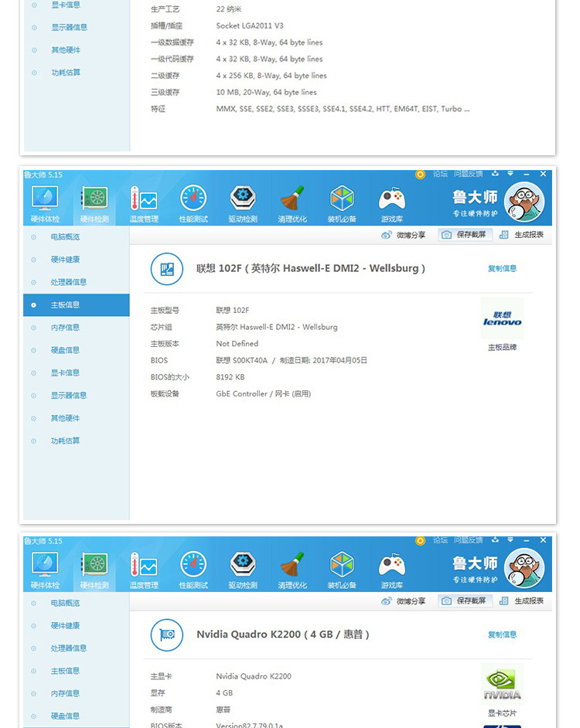Click 生成报表 in the motherboard window
Screen dimensions: 580x728
pyautogui.click(x=521, y=235)
